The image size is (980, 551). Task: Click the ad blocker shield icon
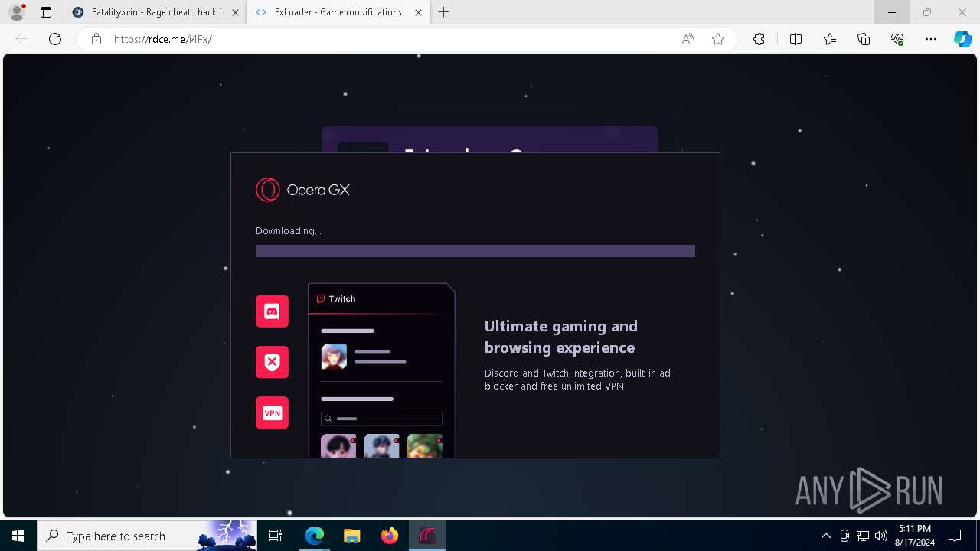[272, 362]
